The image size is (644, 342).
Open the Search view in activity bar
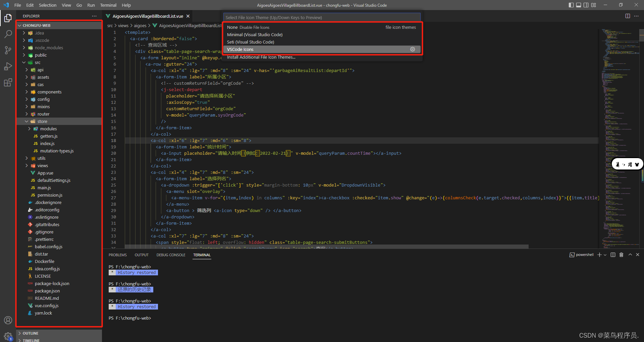click(x=8, y=34)
